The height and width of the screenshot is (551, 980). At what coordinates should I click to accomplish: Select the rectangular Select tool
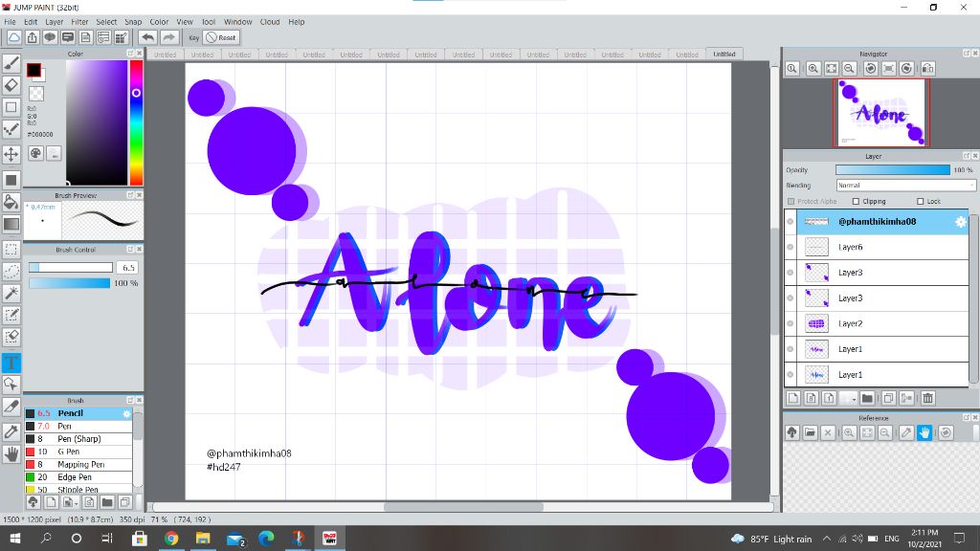[11, 250]
